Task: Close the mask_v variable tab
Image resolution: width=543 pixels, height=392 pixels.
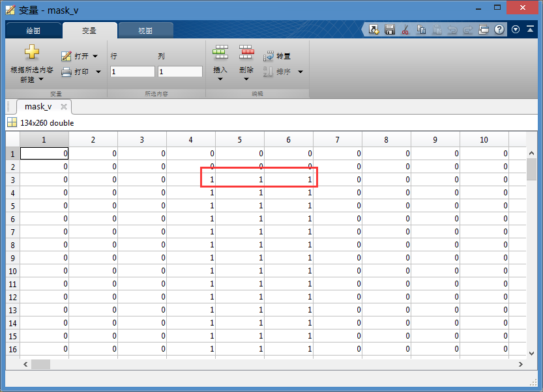Action: pyautogui.click(x=64, y=107)
